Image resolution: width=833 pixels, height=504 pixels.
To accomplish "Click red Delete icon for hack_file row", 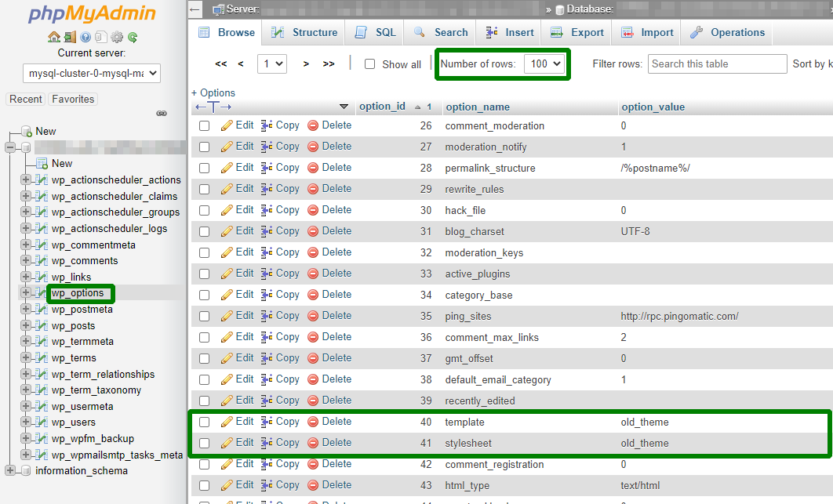I will pos(313,210).
